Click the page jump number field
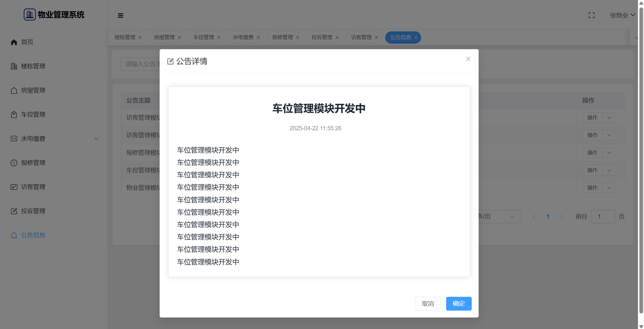The height and width of the screenshot is (329, 644). tap(603, 217)
